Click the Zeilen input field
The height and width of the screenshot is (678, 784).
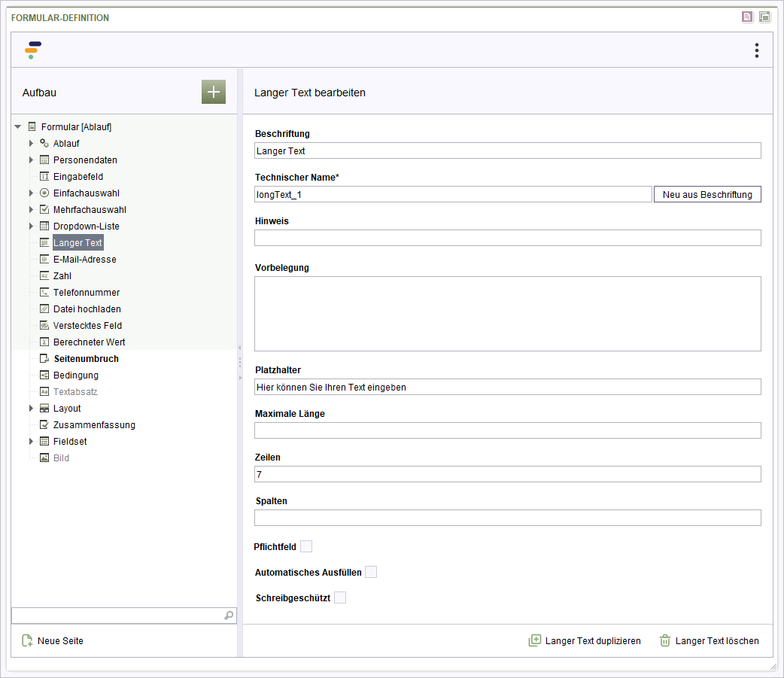(508, 474)
